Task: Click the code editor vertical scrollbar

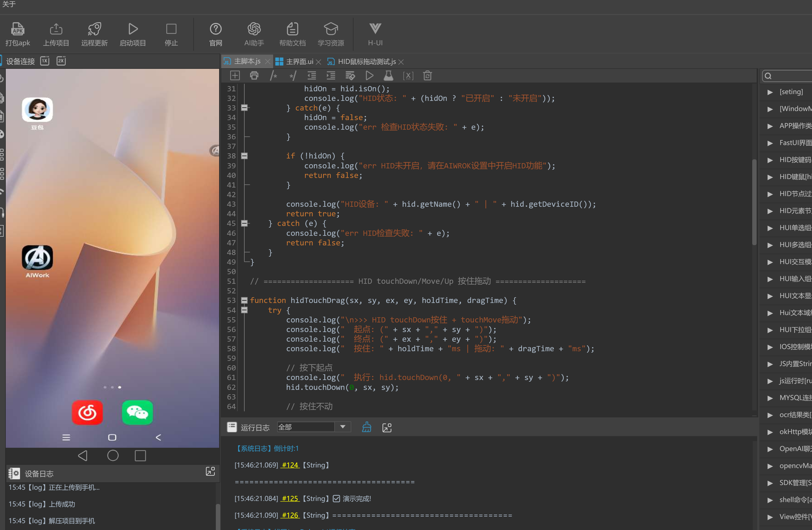Action: pos(754,202)
